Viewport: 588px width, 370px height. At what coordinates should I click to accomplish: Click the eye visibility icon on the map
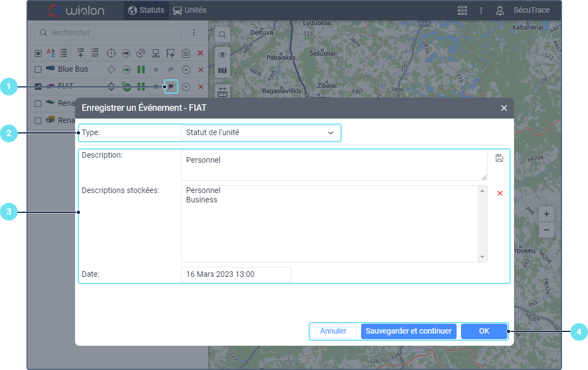click(223, 54)
